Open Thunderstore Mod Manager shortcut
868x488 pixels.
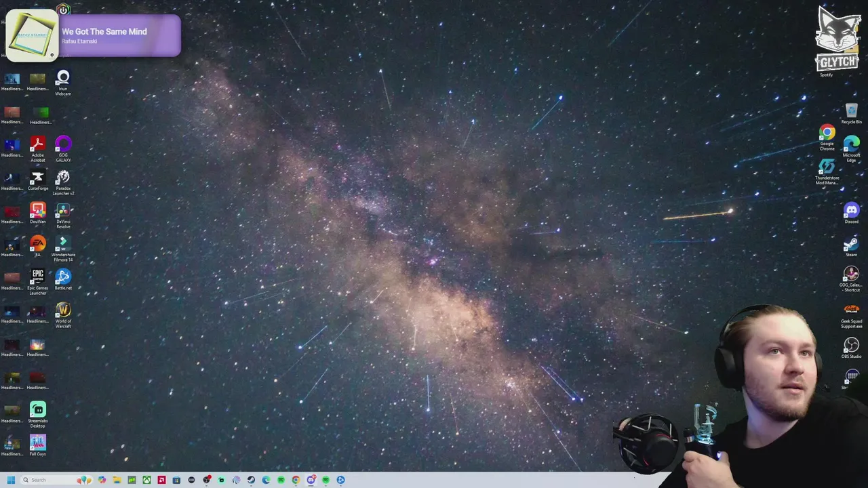827,172
